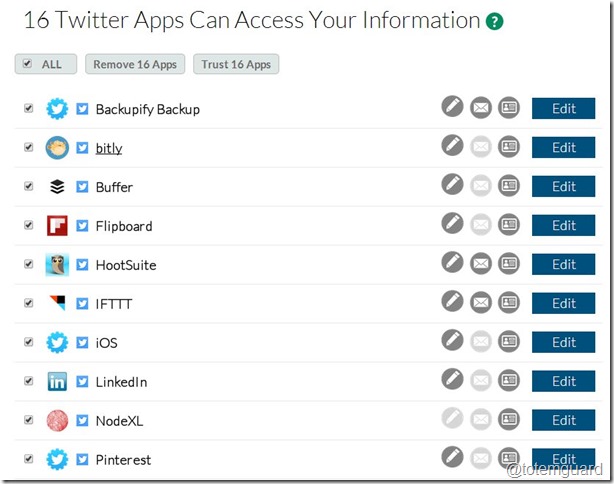Click the ID card icon for Buffer

click(x=509, y=185)
